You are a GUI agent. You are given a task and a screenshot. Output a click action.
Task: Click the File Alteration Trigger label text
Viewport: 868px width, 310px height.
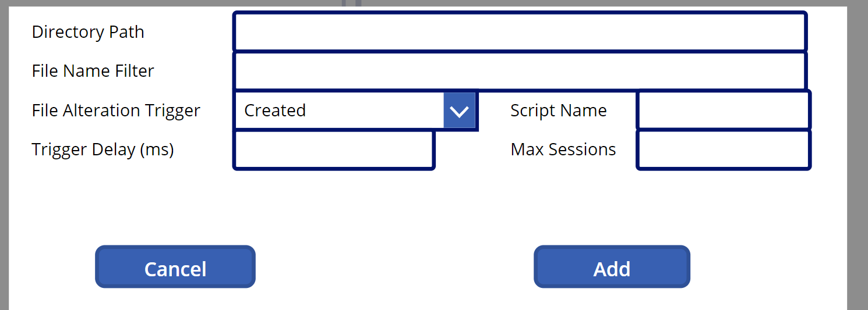(116, 111)
